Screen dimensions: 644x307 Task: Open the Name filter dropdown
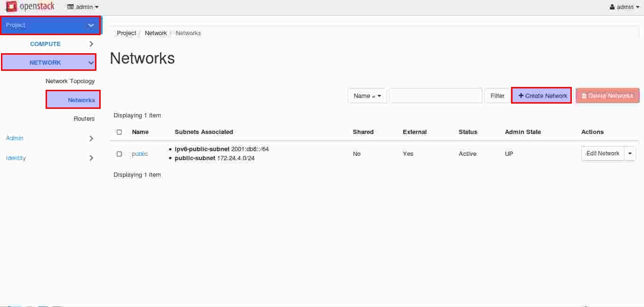(367, 96)
